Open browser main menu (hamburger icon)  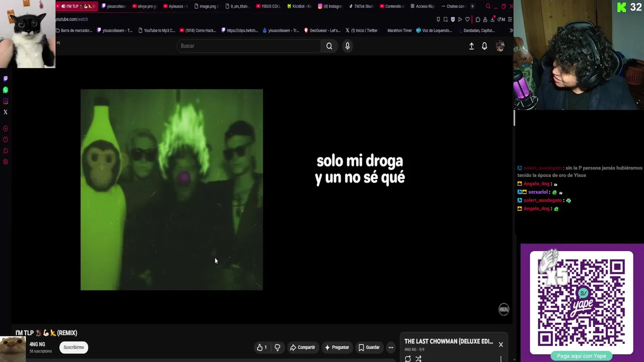510,19
